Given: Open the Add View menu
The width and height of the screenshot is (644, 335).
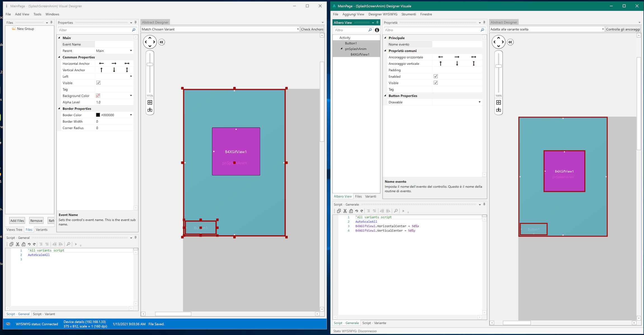Looking at the screenshot, I should [22, 14].
